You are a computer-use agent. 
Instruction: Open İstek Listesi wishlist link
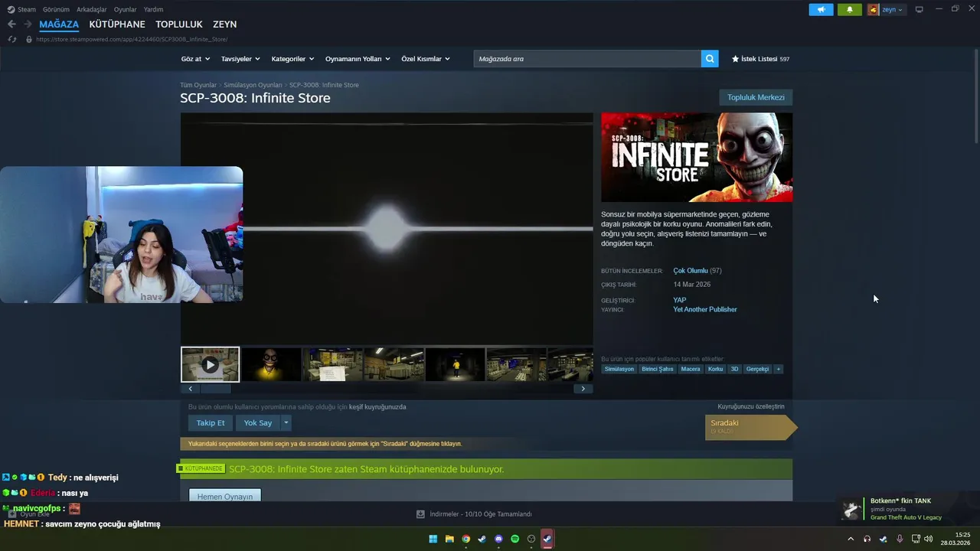[x=760, y=59]
